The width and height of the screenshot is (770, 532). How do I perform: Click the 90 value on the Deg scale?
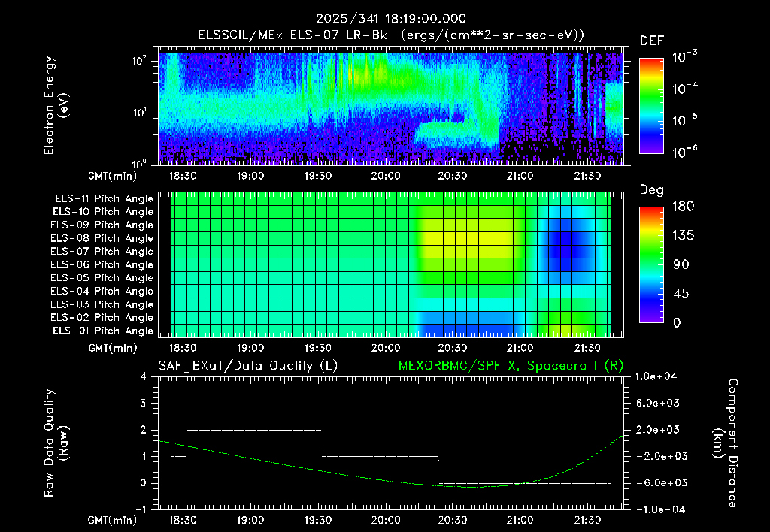pos(681,264)
